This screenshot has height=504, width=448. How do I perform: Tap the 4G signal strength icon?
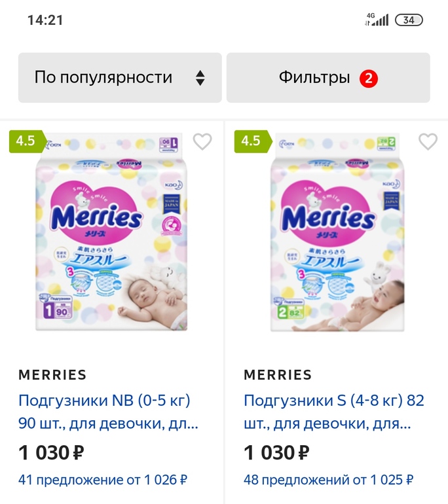pos(377,20)
